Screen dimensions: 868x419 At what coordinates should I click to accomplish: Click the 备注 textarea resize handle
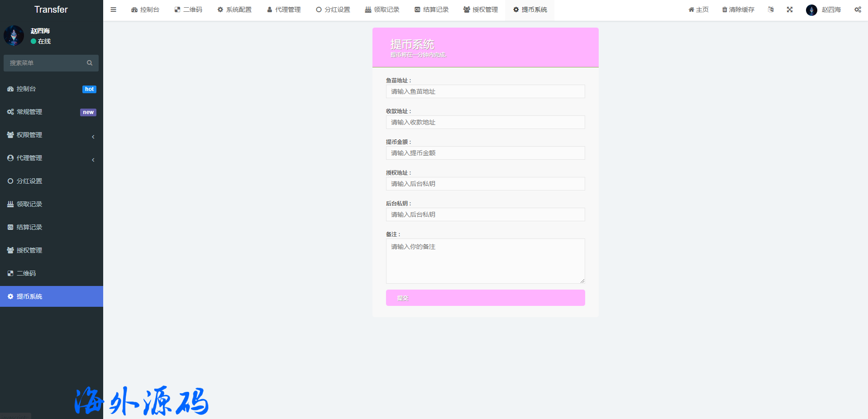click(x=582, y=281)
